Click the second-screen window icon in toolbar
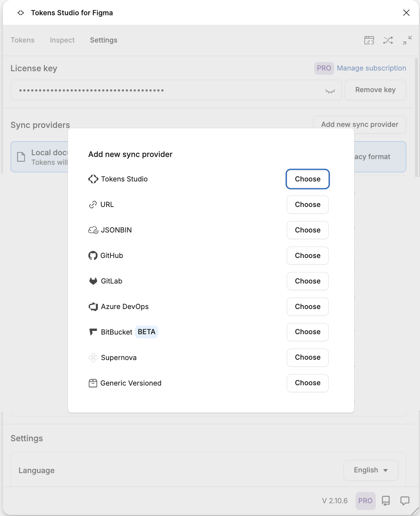Image resolution: width=420 pixels, height=516 pixels. [369, 40]
